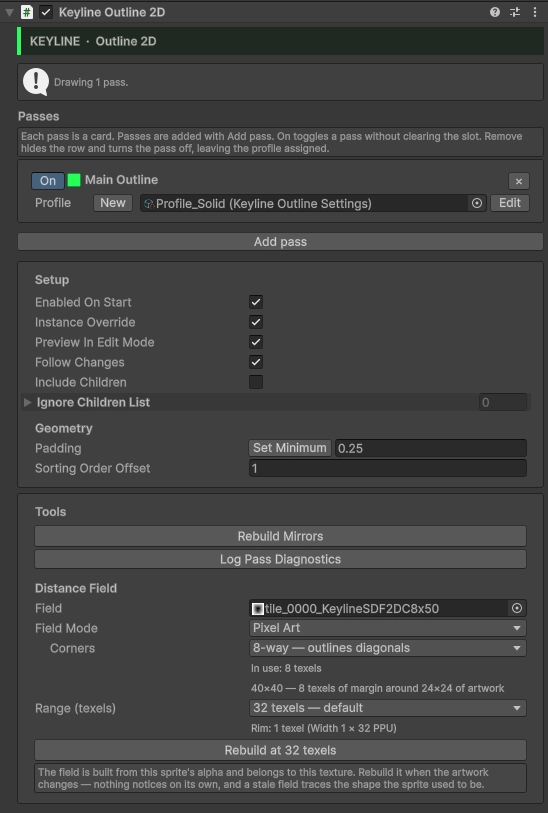Click the 'Drawing 1 pass.' message

tap(91, 82)
